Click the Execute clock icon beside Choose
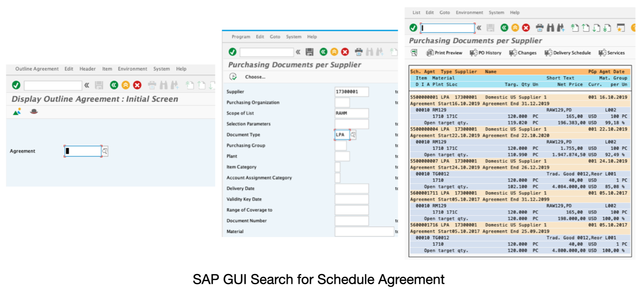Viewport: 644px width, 290px height. (233, 77)
